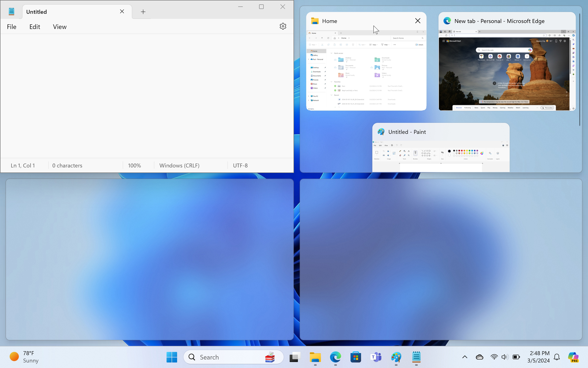This screenshot has width=588, height=368.
Task: Open Microsoft Store from taskbar
Action: (356, 357)
